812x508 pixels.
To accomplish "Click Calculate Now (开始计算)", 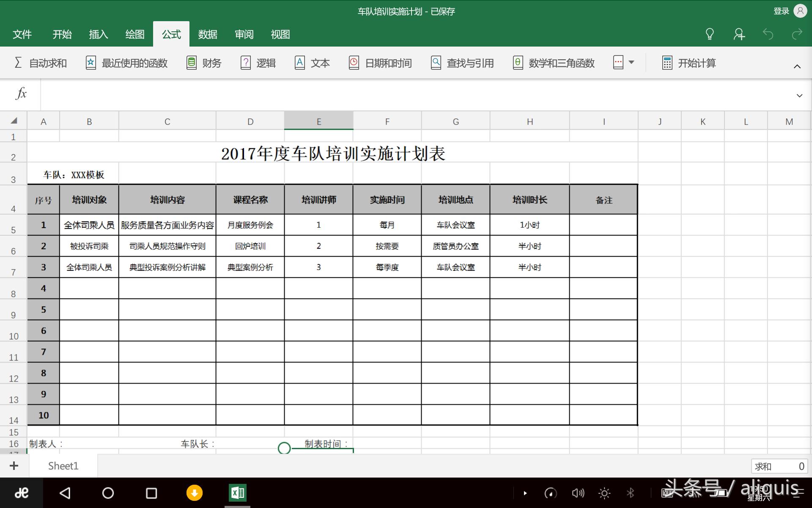I will 688,63.
